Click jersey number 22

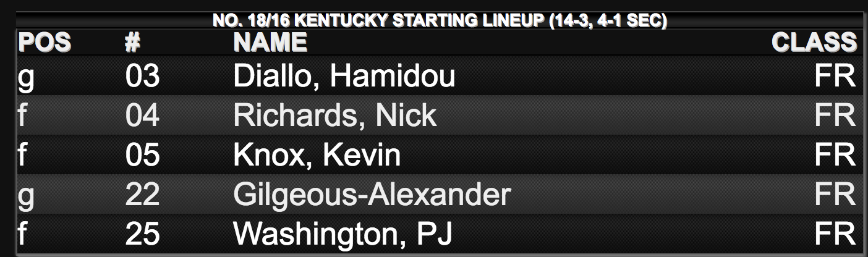[x=142, y=195]
